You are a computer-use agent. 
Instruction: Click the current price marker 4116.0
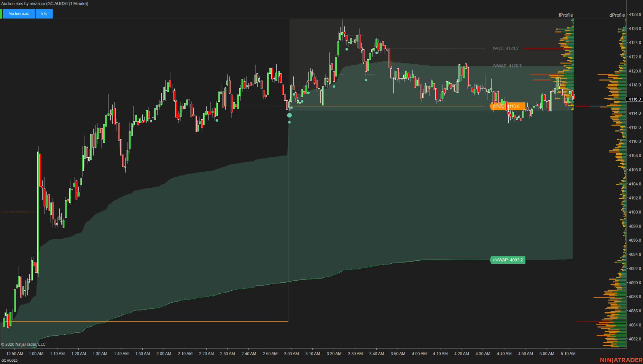click(x=635, y=99)
